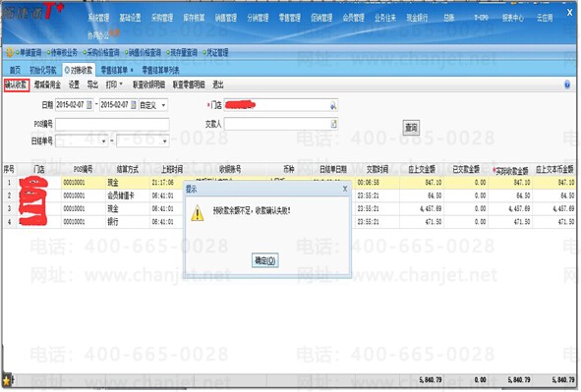Click the 联查收银明细 toolbar button

(149, 84)
